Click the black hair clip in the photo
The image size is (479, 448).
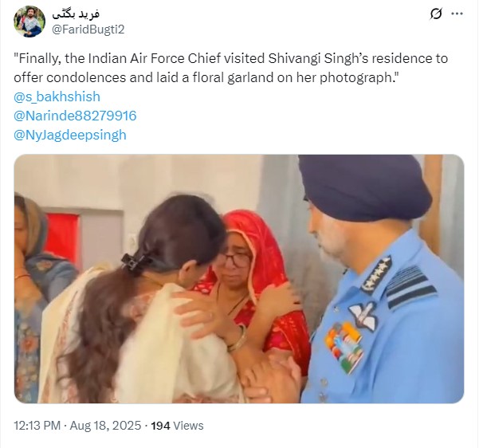pos(135,262)
